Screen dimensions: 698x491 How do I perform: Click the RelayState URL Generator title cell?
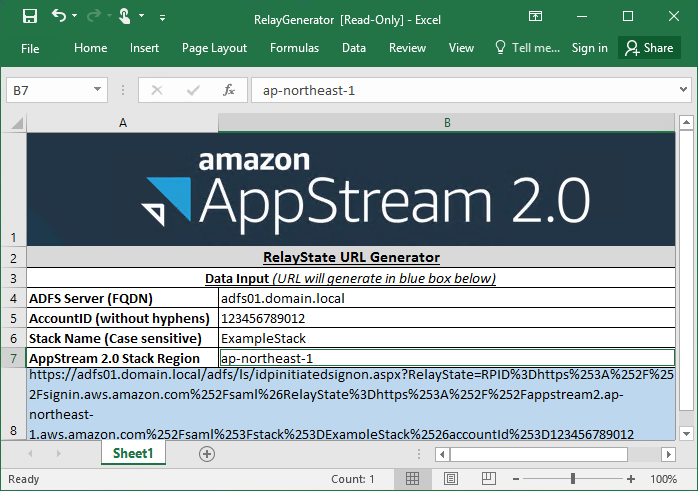coord(351,257)
